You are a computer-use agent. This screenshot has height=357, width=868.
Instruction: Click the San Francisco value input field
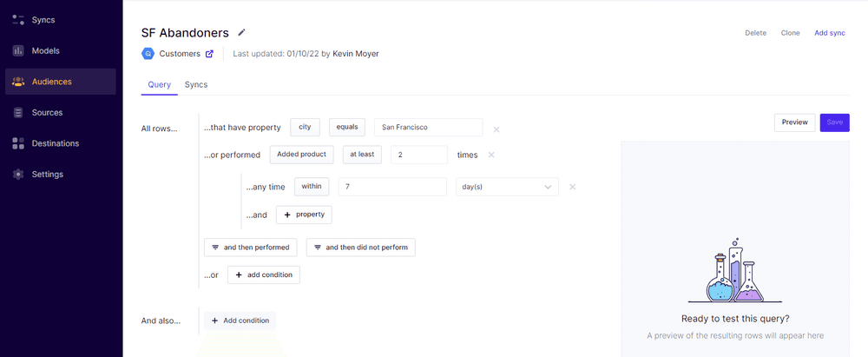tap(428, 127)
